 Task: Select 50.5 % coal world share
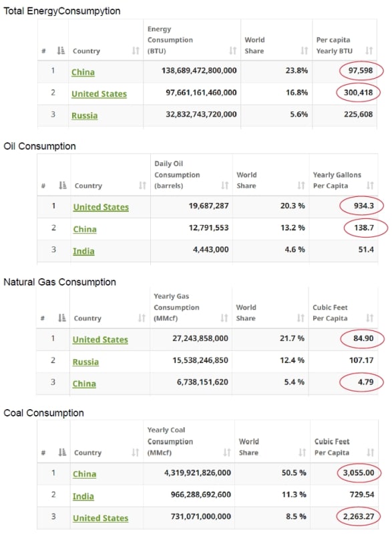(x=294, y=473)
